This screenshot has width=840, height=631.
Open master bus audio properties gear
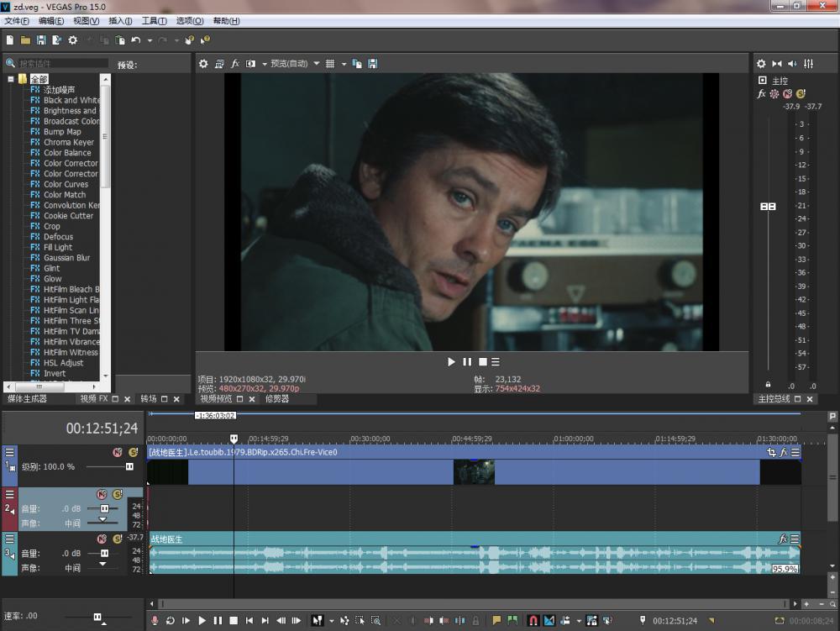pos(761,64)
